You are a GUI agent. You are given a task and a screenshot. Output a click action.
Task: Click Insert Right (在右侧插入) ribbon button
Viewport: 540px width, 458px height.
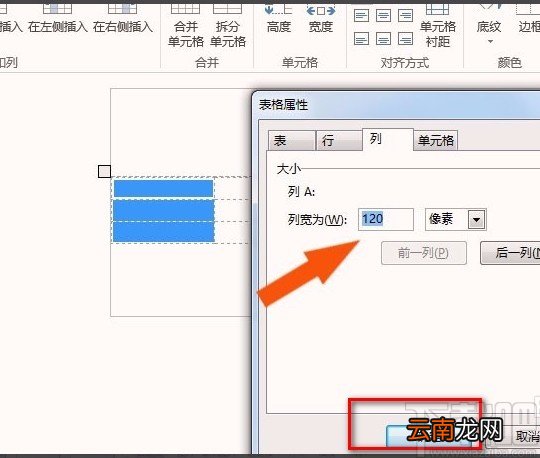click(x=123, y=19)
